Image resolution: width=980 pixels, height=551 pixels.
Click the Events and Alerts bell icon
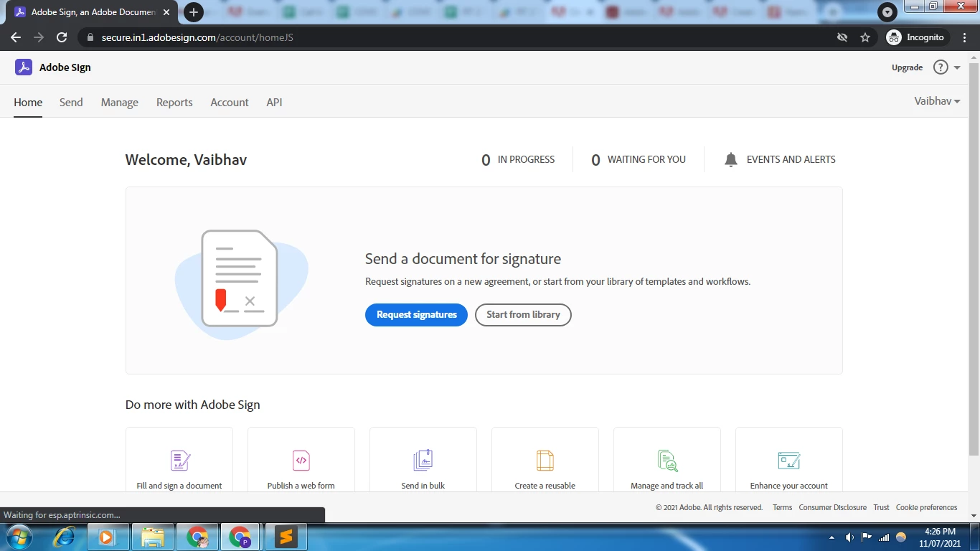pos(731,160)
